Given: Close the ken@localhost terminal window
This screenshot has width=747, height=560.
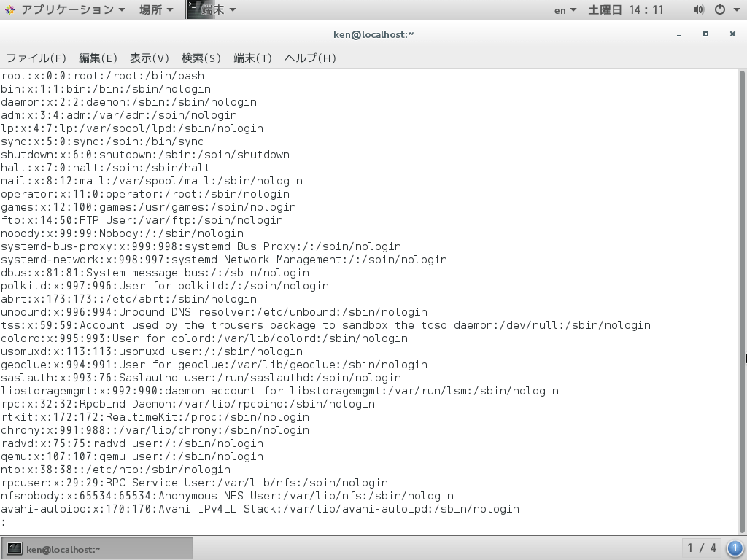Looking at the screenshot, I should (x=732, y=34).
